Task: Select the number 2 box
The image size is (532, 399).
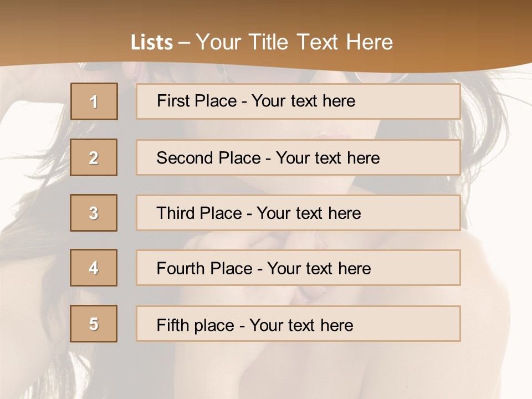Action: (x=94, y=157)
